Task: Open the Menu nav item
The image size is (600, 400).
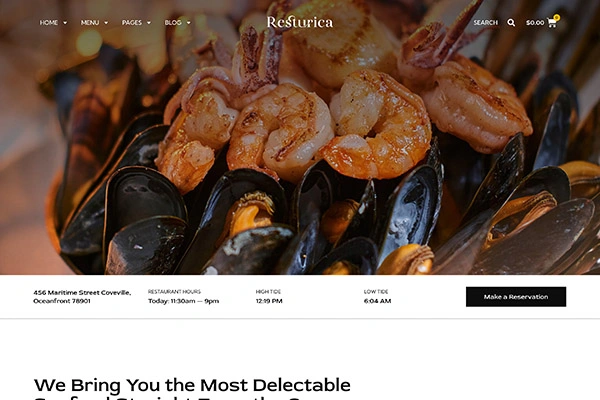Action: [90, 23]
